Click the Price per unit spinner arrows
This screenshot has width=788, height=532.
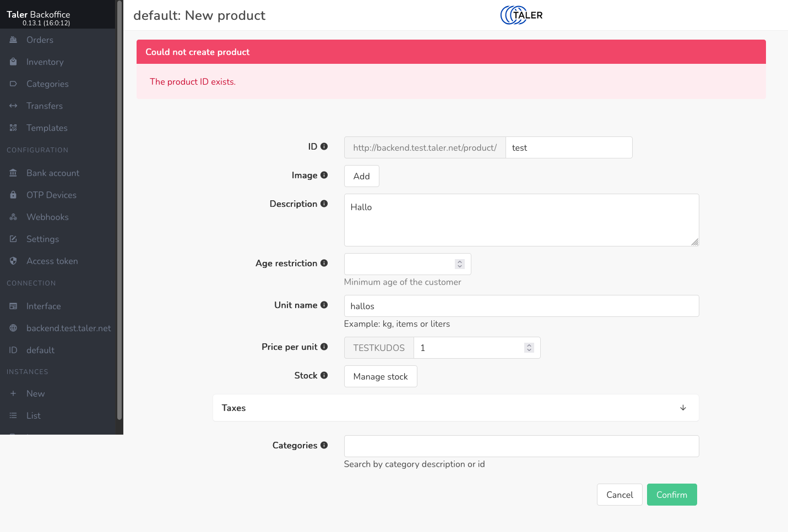[529, 348]
